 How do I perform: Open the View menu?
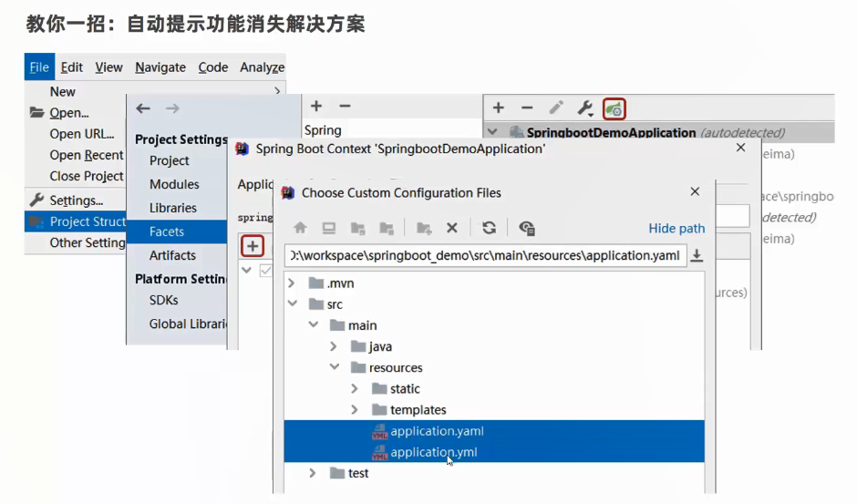pyautogui.click(x=108, y=67)
